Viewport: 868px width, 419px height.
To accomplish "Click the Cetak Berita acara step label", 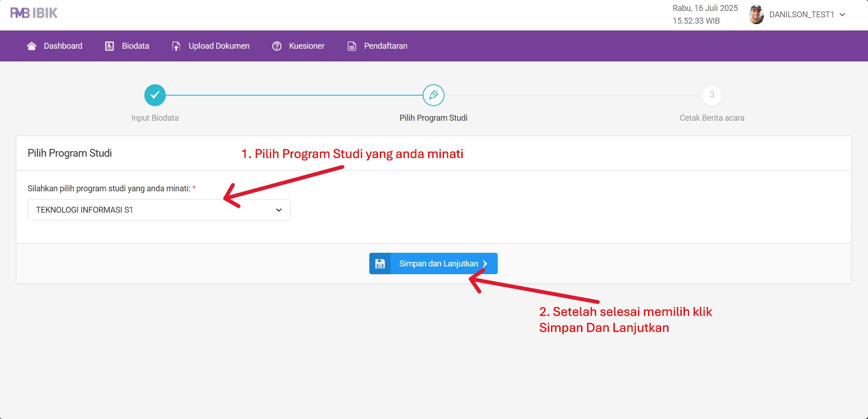I will click(712, 118).
